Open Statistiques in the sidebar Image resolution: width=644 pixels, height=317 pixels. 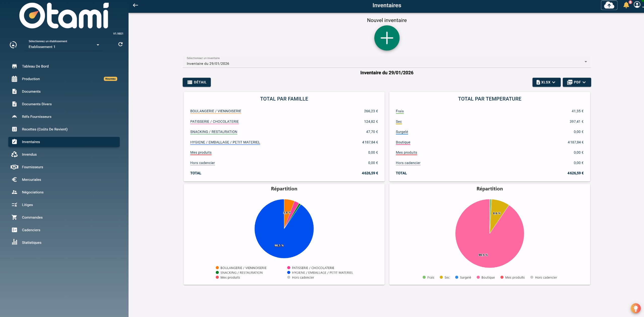31,242
